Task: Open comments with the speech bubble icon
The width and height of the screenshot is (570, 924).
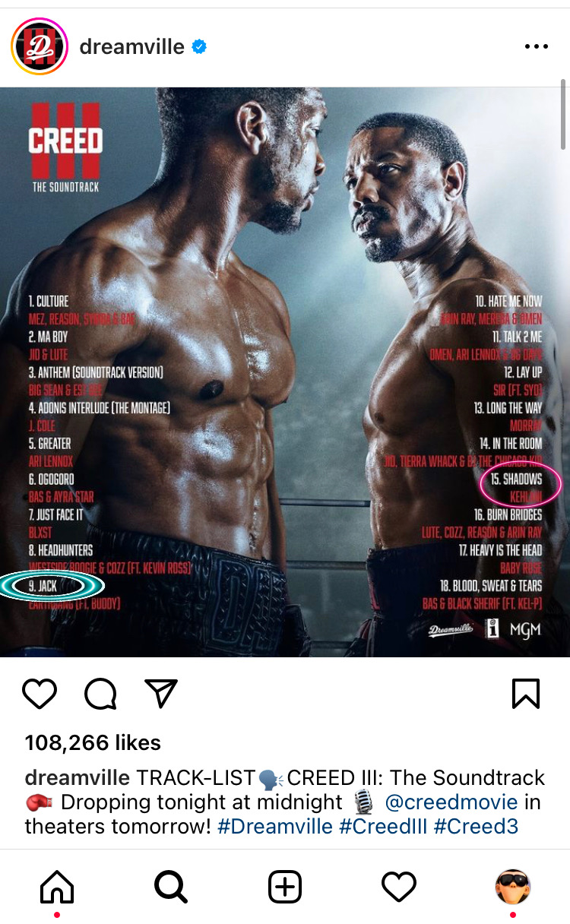Action: point(100,694)
